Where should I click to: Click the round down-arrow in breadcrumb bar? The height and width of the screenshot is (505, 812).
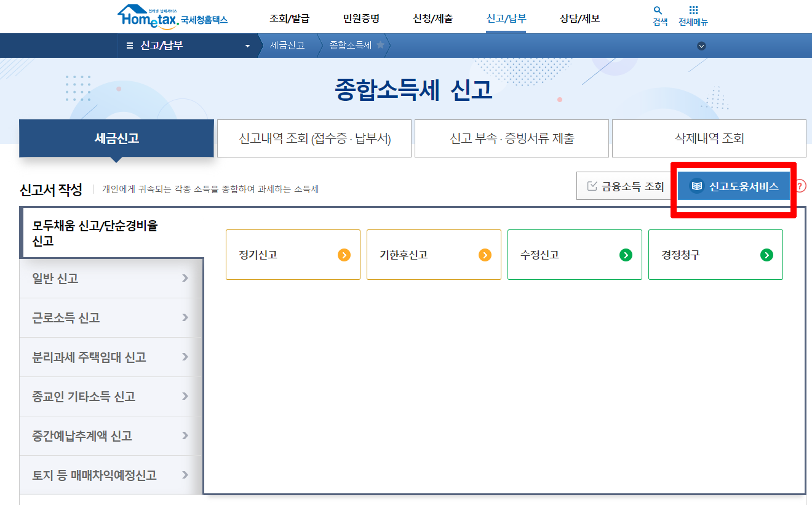click(x=701, y=46)
